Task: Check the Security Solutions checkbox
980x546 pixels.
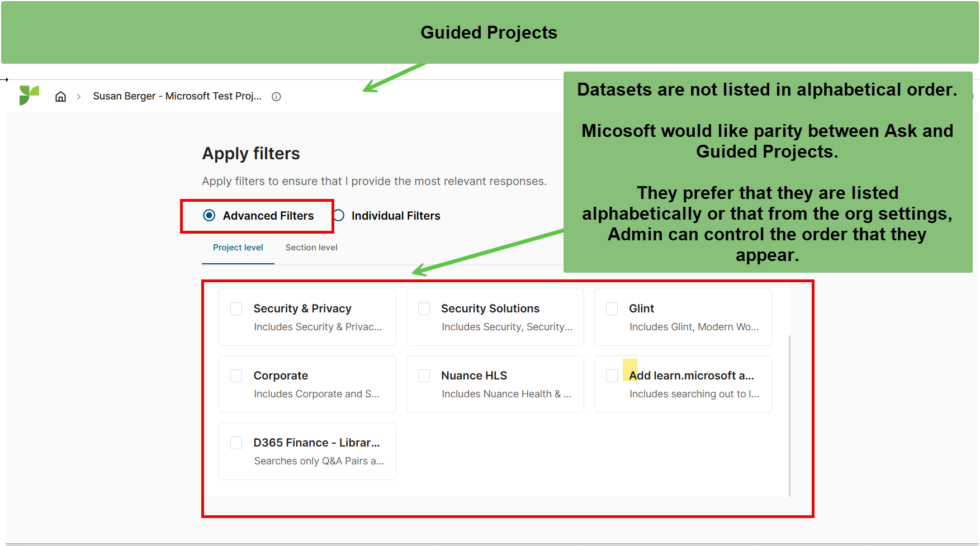Action: tap(424, 308)
